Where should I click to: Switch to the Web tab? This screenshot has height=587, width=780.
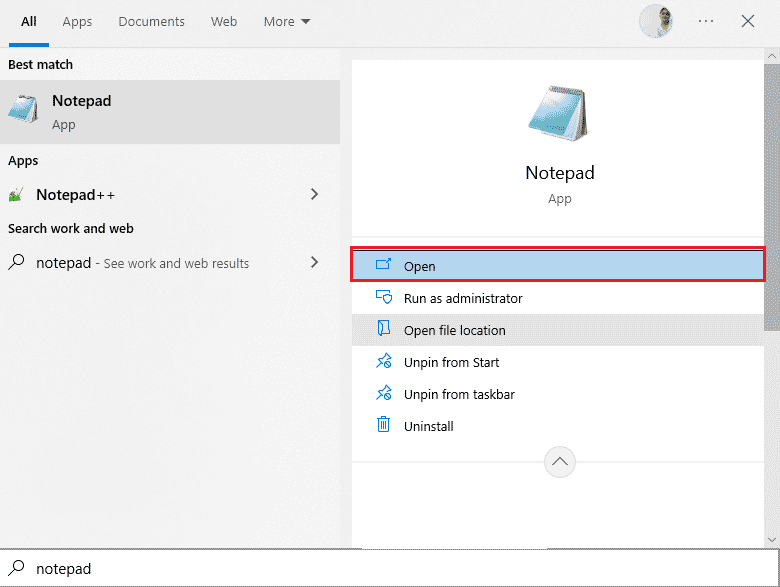click(223, 22)
